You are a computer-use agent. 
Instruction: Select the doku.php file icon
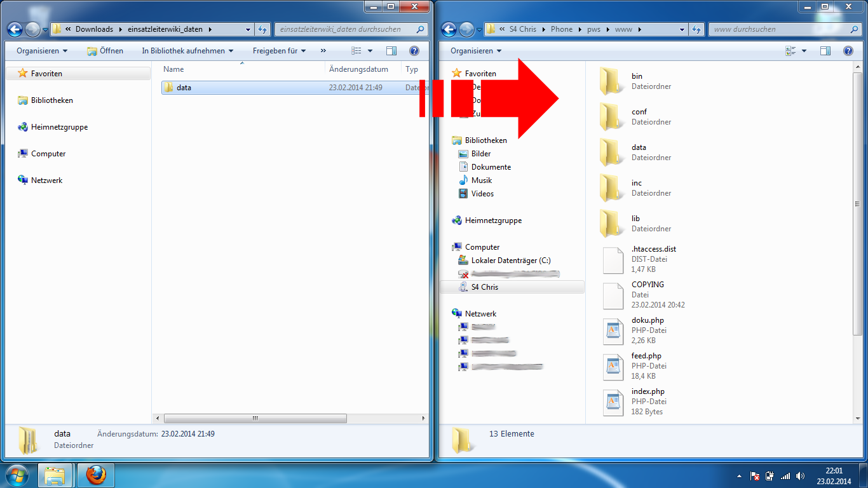pos(614,330)
